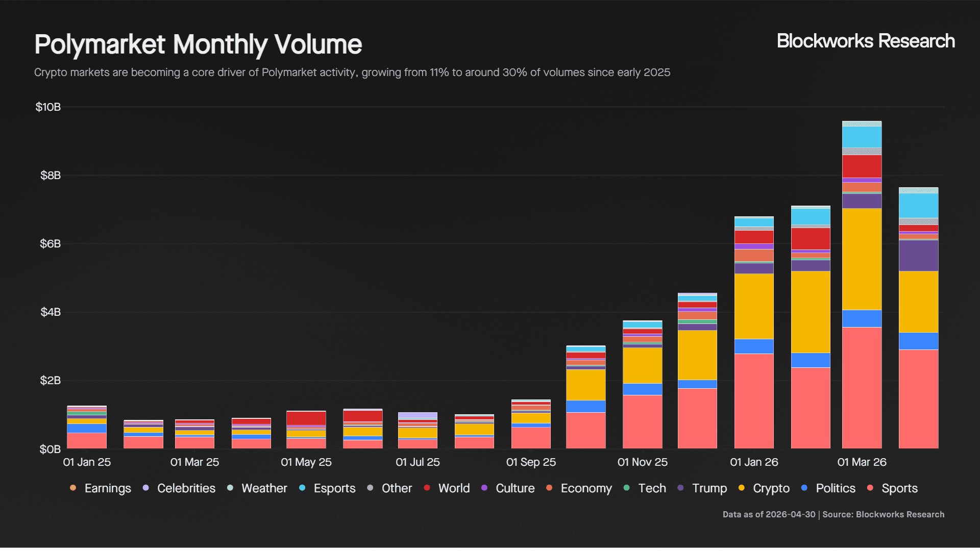Click the 01 Nov 25 axis label
This screenshot has height=551, width=980.
(643, 462)
